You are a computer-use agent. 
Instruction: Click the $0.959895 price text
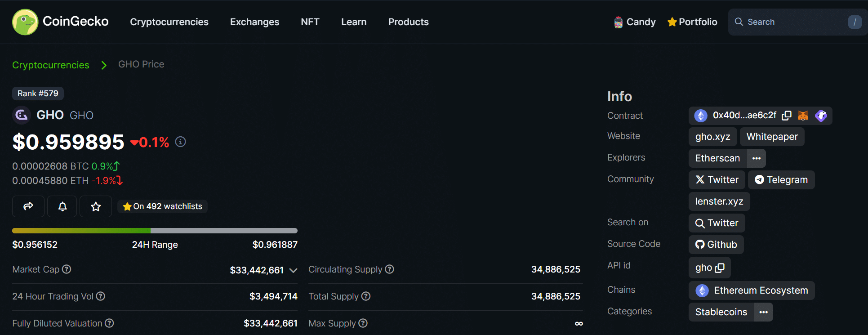[68, 142]
